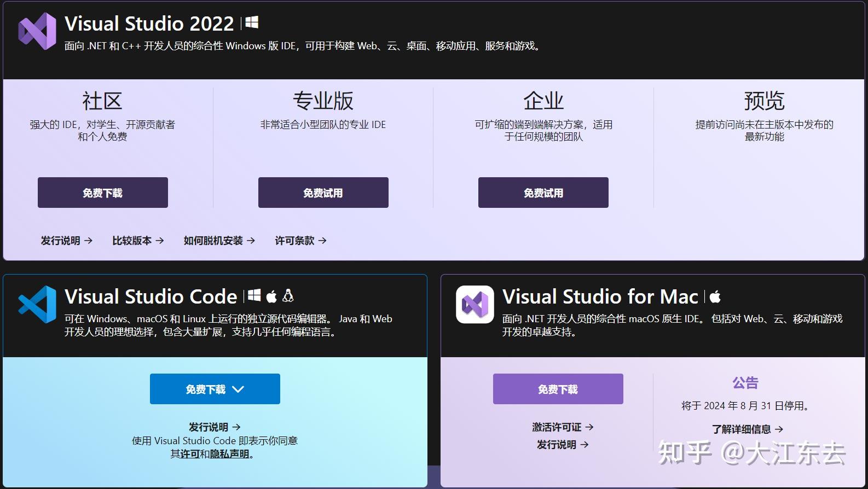Open the 隐私声明 link

tap(230, 454)
